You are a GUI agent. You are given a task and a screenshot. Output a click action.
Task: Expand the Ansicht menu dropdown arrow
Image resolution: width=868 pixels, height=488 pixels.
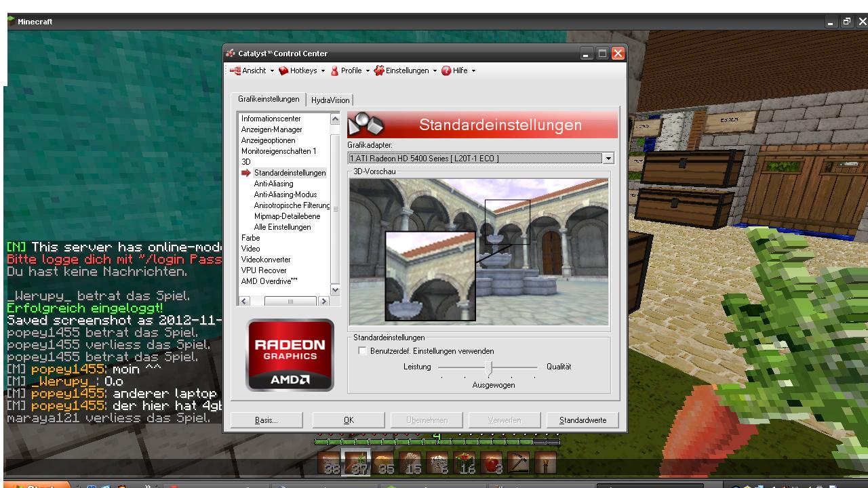272,71
